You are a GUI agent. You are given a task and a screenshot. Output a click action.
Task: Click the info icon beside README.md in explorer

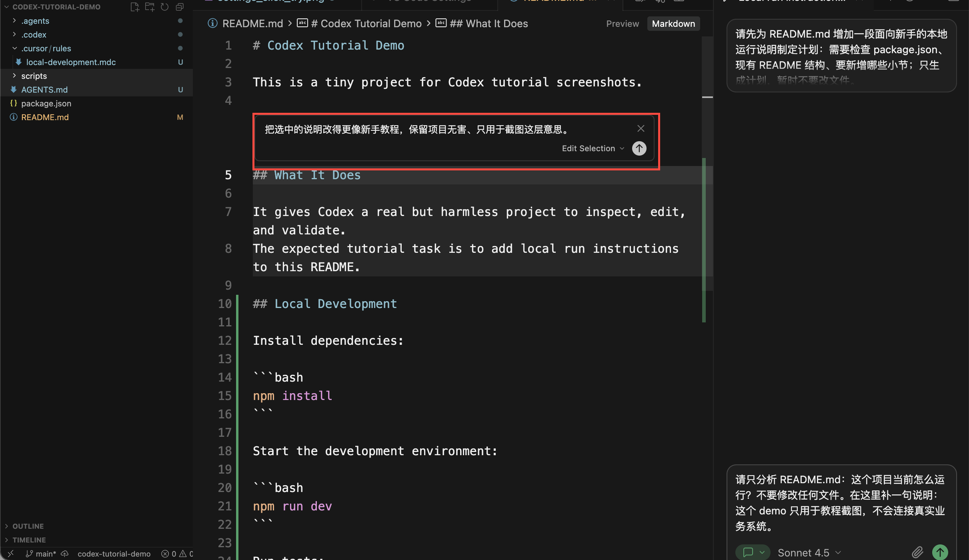point(14,117)
